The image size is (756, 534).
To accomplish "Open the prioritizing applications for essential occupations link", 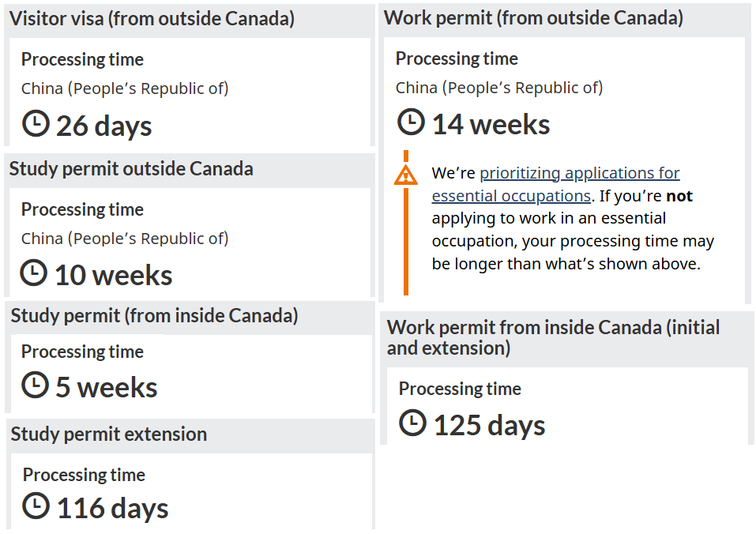I will pos(555,184).
